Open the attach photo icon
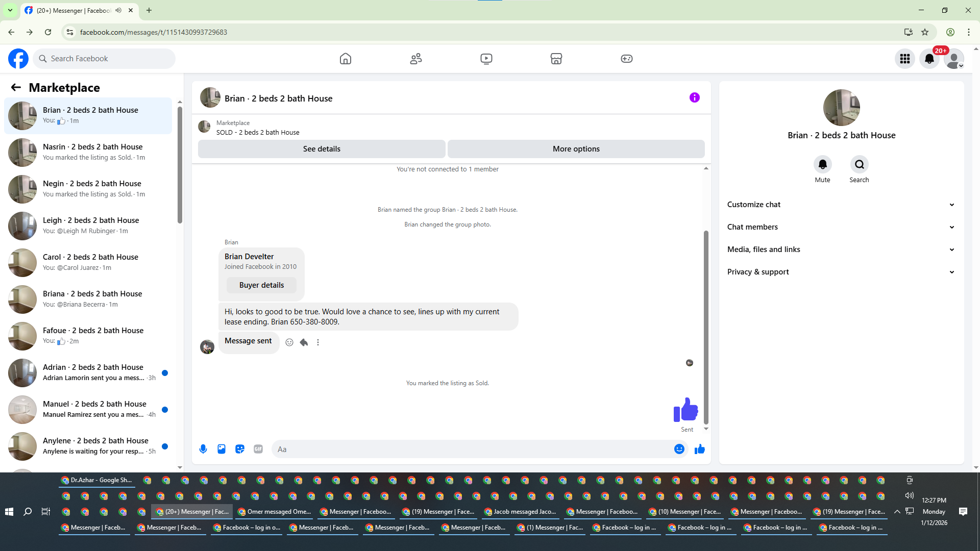980x551 pixels. 222,449
